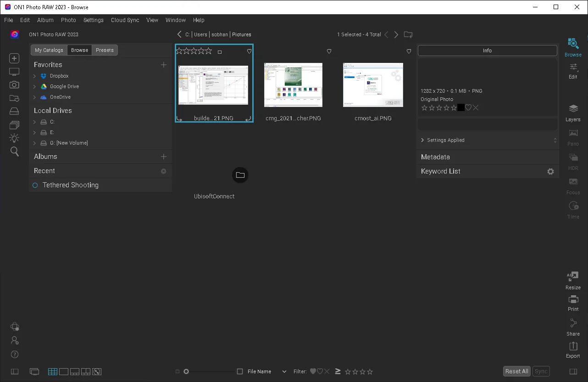The image size is (588, 382).
Task: Click the magnifier search icon
Action: click(14, 152)
